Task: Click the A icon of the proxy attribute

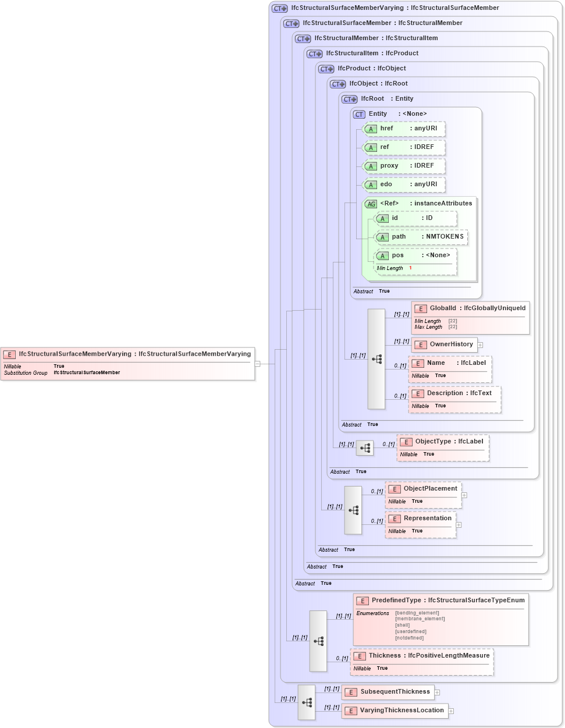Action: tap(371, 166)
